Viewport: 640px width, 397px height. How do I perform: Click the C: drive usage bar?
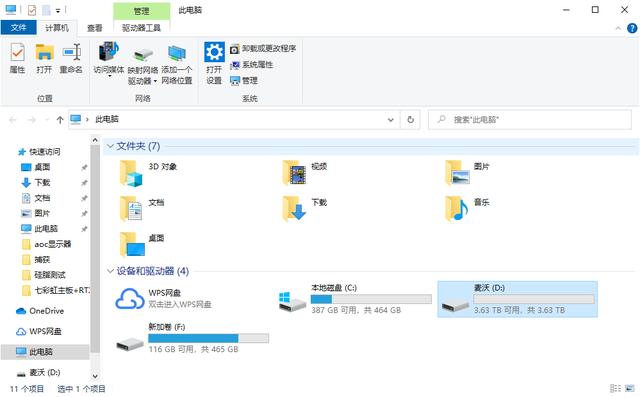tap(371, 299)
